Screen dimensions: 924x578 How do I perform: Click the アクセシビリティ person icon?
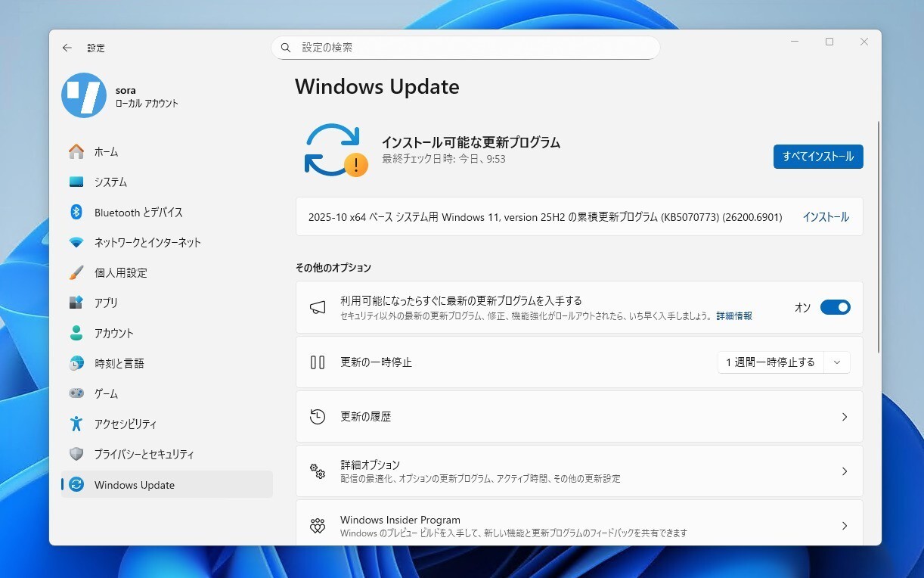tap(76, 424)
